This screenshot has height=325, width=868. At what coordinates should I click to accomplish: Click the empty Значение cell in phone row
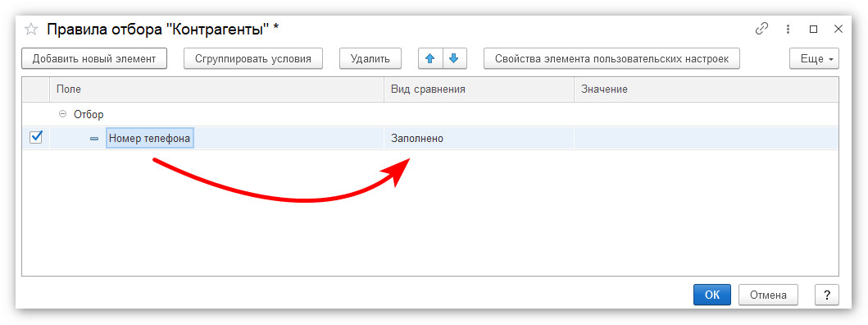point(706,139)
